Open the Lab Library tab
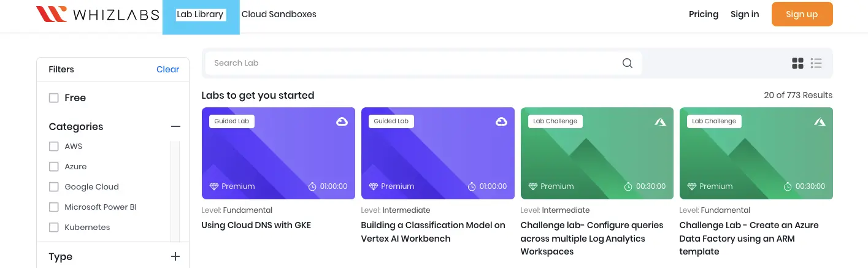The image size is (868, 268). [x=201, y=14]
